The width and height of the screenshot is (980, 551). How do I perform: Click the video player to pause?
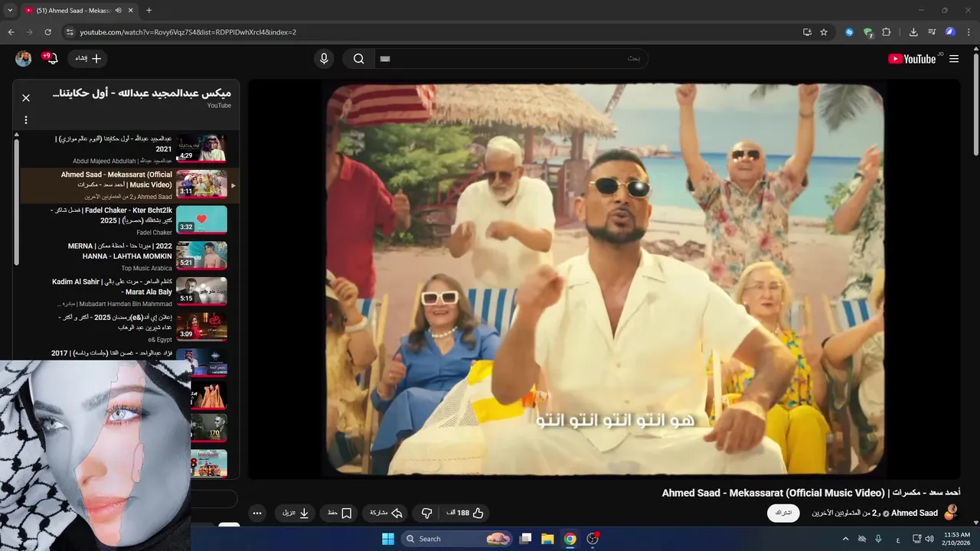pos(604,280)
